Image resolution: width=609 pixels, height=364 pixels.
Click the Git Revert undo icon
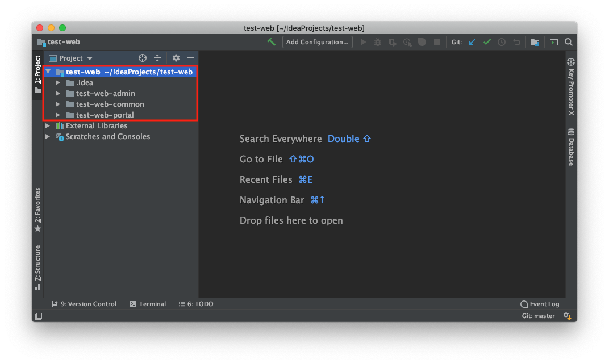516,42
